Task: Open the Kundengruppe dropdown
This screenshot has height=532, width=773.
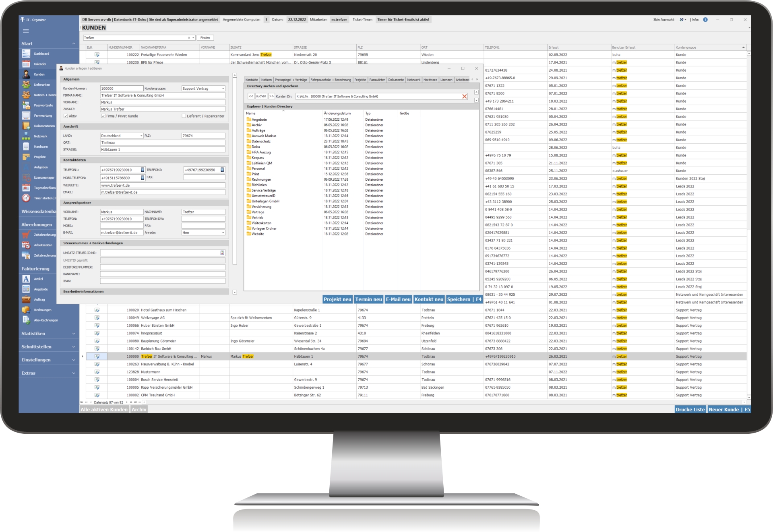Action: (223, 89)
